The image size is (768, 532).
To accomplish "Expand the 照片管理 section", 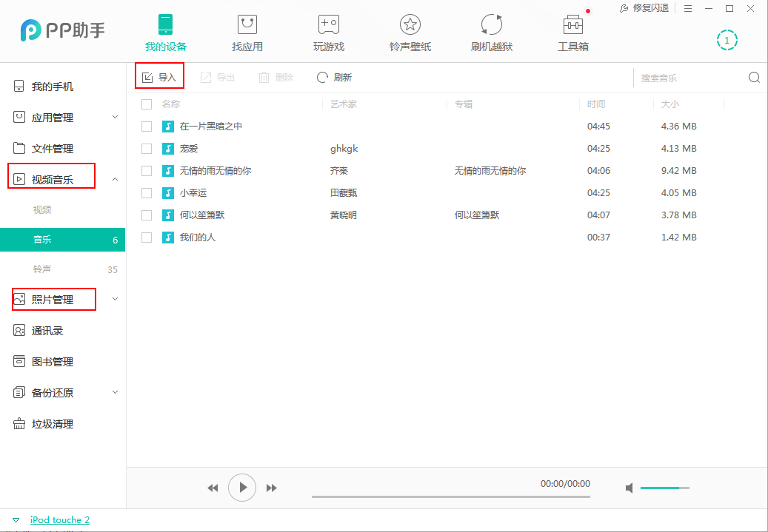I will coord(115,299).
